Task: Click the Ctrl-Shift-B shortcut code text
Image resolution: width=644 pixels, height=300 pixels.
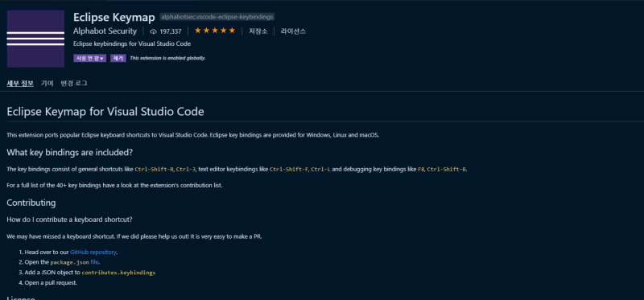Action: pyautogui.click(x=447, y=169)
